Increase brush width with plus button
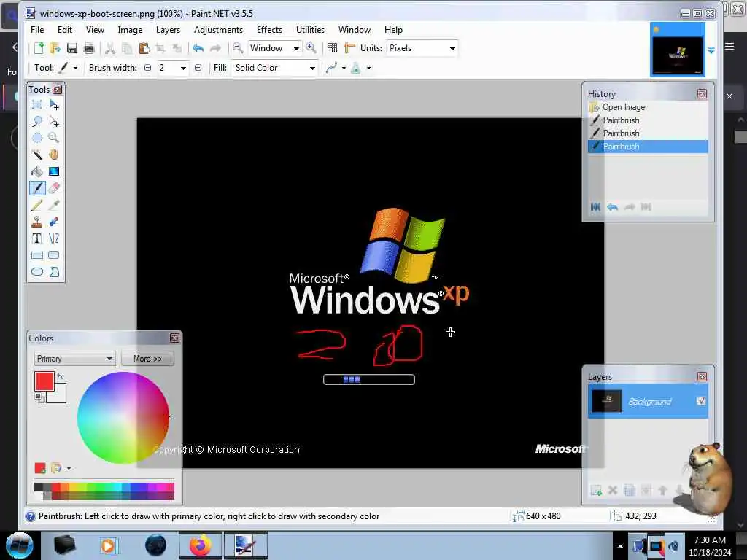 click(198, 68)
